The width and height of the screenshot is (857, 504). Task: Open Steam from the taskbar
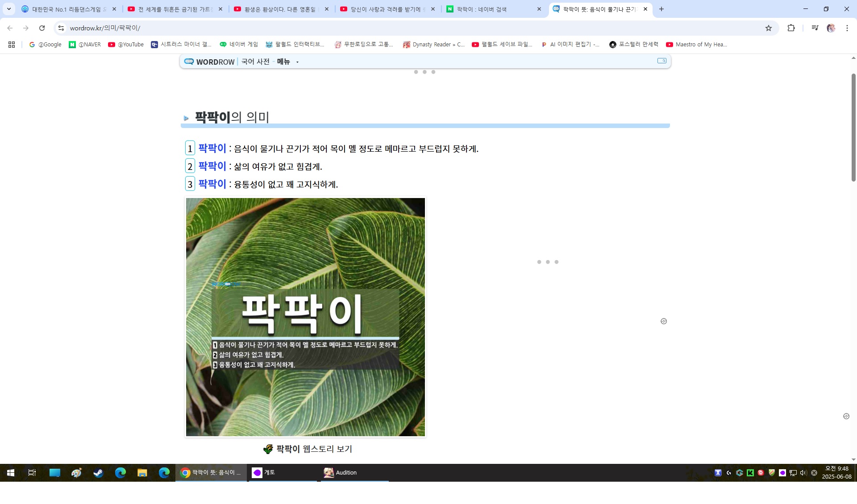click(98, 473)
